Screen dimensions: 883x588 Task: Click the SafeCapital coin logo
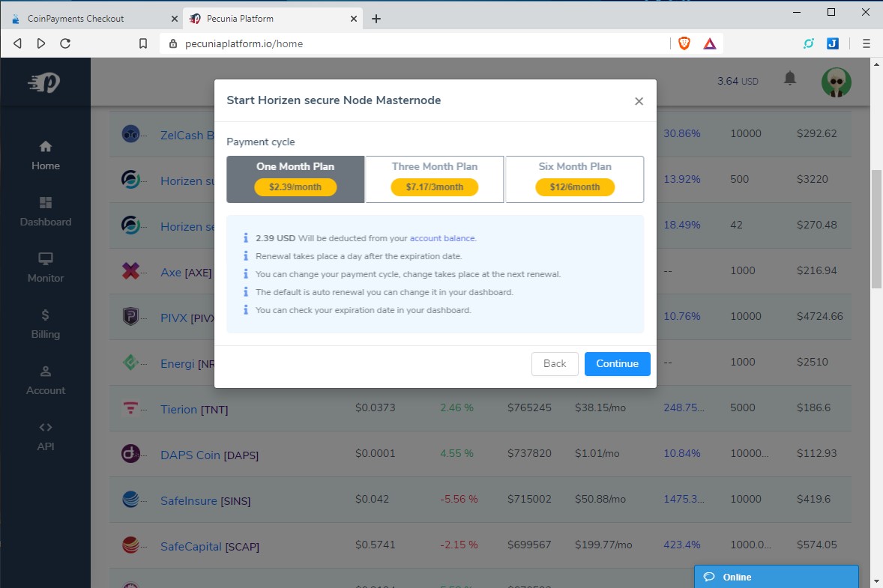[130, 545]
